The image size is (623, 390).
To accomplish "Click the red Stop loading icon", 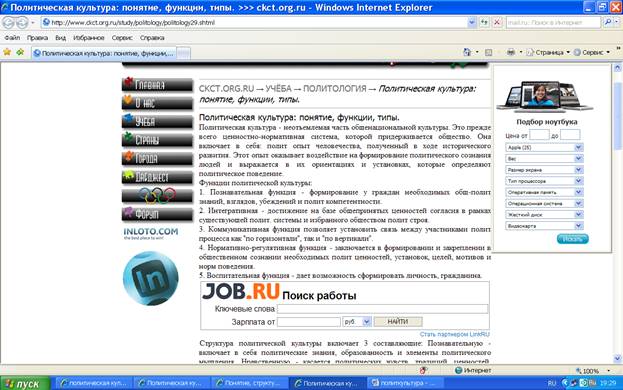I will pos(497,23).
